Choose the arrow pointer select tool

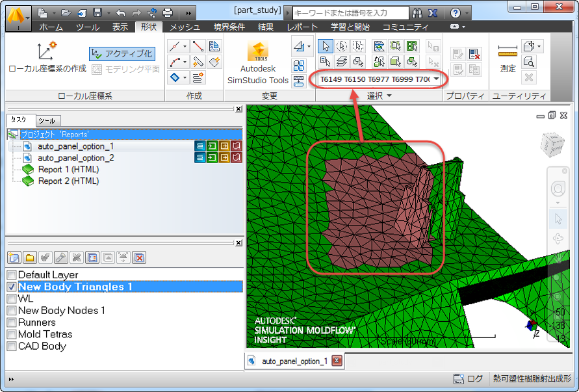pyautogui.click(x=326, y=46)
